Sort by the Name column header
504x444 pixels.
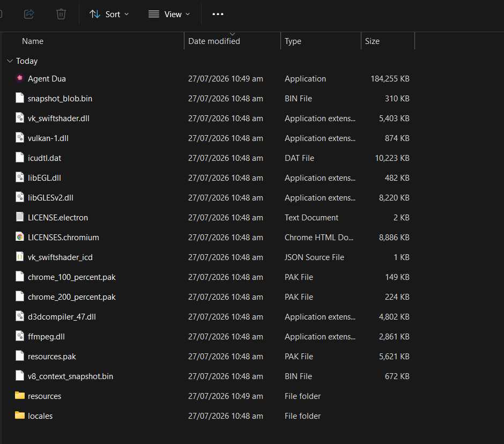pos(33,41)
